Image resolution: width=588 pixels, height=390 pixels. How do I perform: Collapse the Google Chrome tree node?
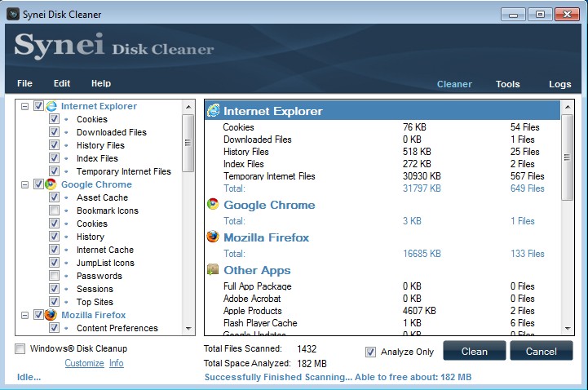(x=24, y=184)
